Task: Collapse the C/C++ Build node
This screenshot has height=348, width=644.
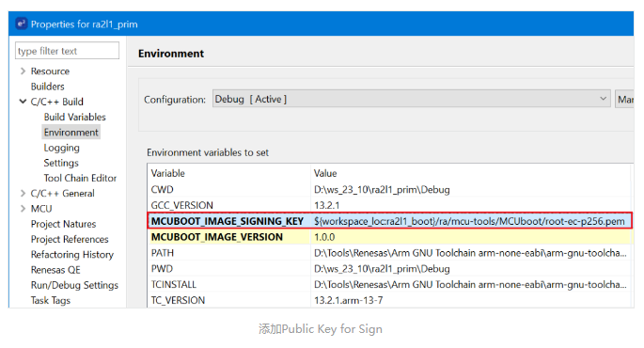Action: tap(23, 102)
